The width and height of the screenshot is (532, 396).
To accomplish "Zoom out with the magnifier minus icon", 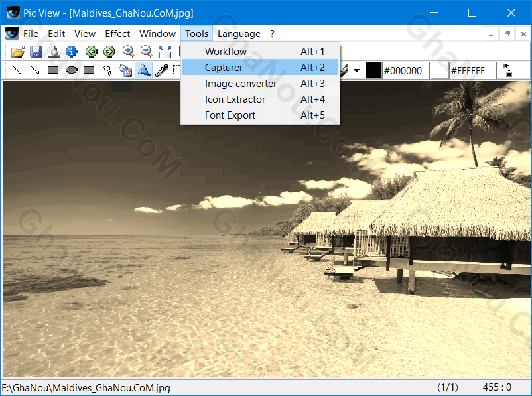I will (x=147, y=52).
